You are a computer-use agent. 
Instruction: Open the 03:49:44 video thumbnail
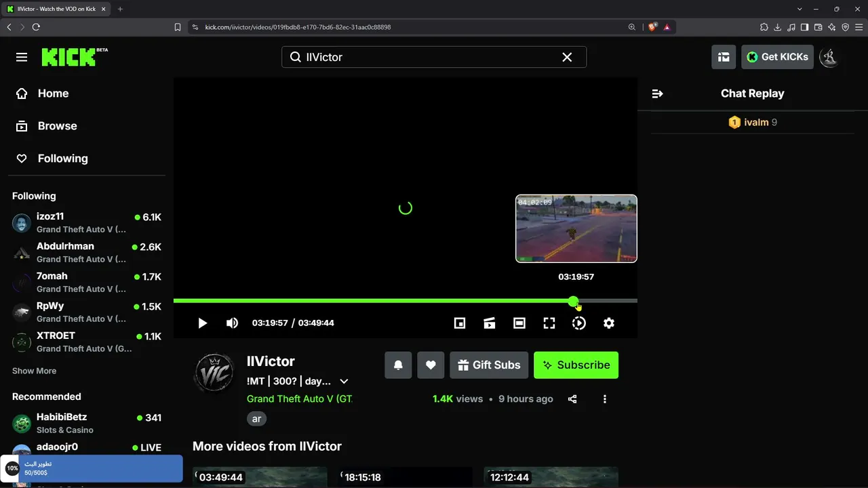pyautogui.click(x=260, y=477)
